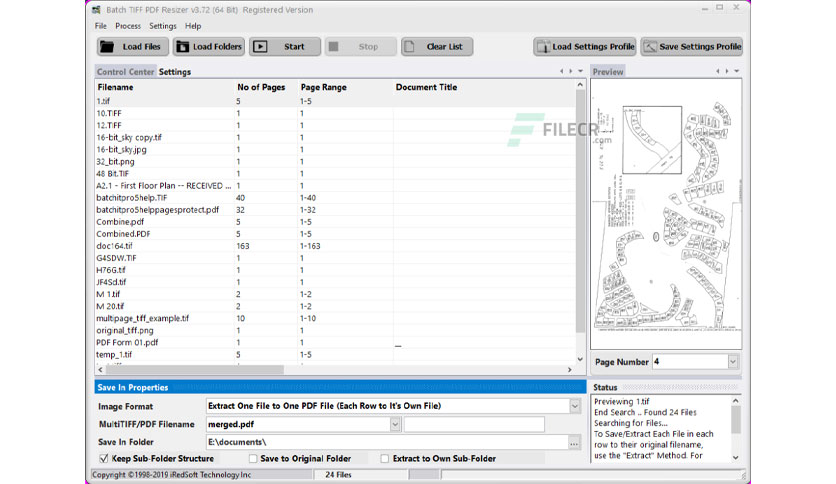Click the Status log scroll-down arrow
836x484 pixels.
(736, 457)
